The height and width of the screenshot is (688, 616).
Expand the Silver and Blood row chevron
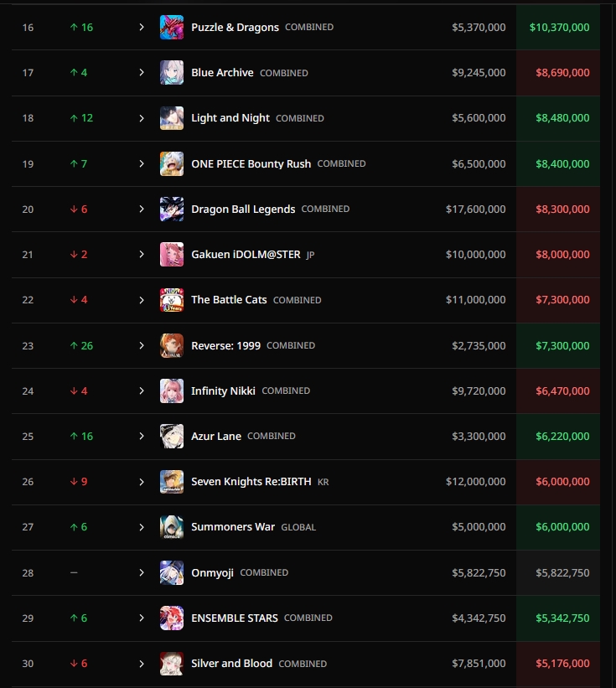142,664
